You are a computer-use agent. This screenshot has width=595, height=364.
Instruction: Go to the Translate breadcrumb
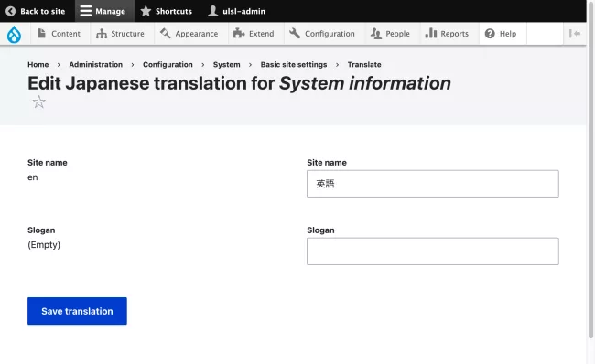[364, 64]
